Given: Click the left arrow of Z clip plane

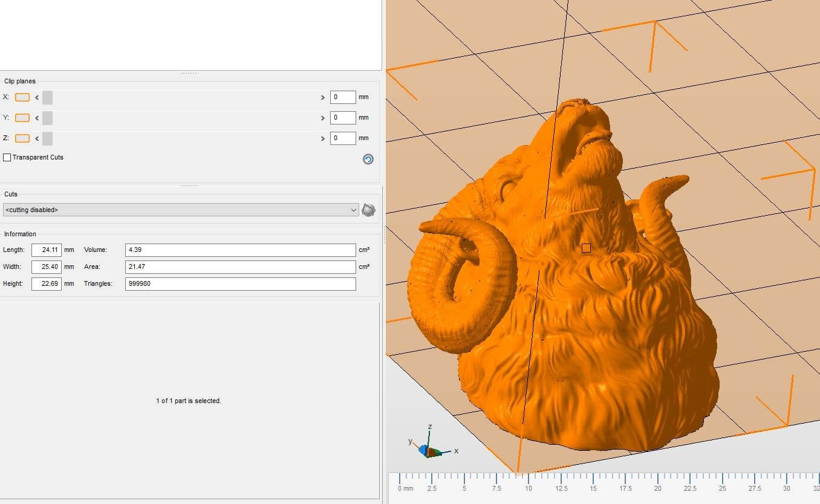Looking at the screenshot, I should [x=37, y=138].
